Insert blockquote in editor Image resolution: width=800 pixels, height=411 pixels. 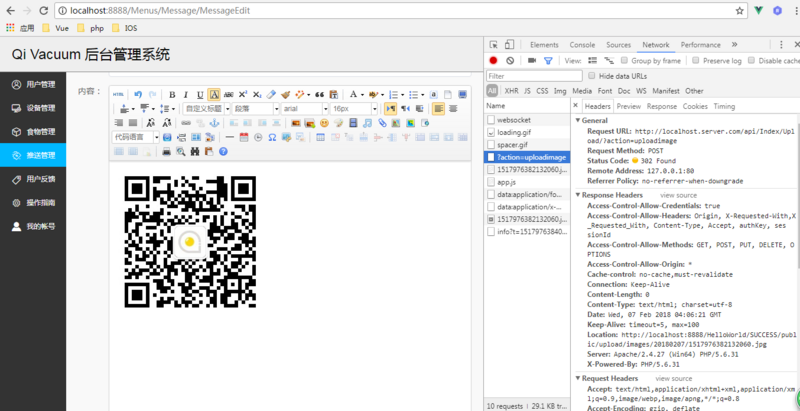point(319,95)
